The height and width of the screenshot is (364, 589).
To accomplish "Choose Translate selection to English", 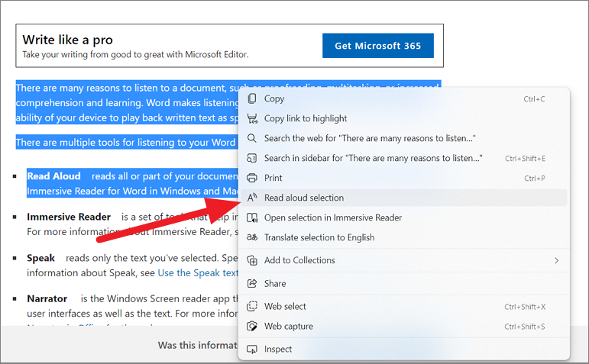I will [404, 237].
